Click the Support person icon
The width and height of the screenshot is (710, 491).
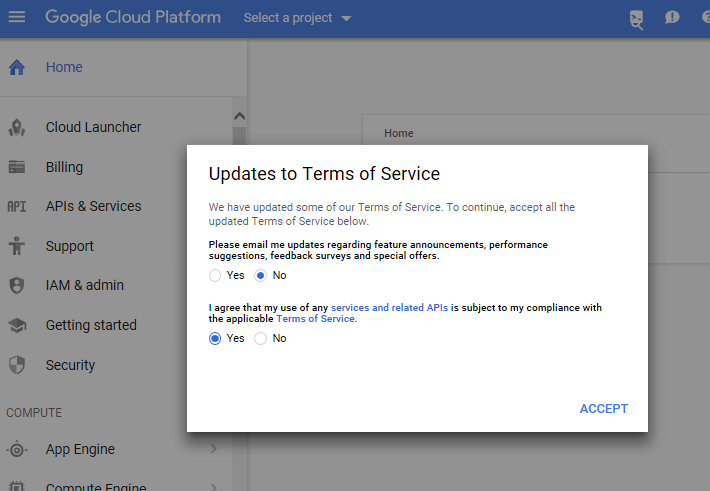coord(17,246)
